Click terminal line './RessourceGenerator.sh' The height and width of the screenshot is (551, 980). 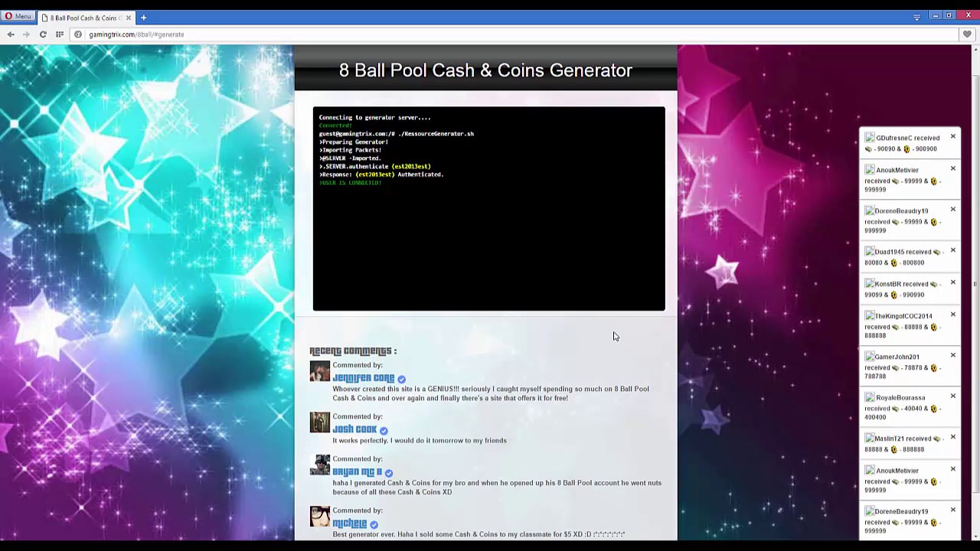point(436,134)
